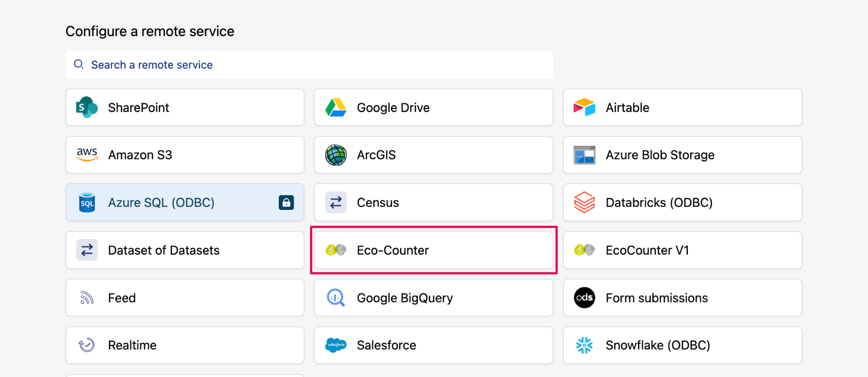Screen dimensions: 868x377
Task: Click the Databricks stacked-layers icon
Action: point(585,202)
